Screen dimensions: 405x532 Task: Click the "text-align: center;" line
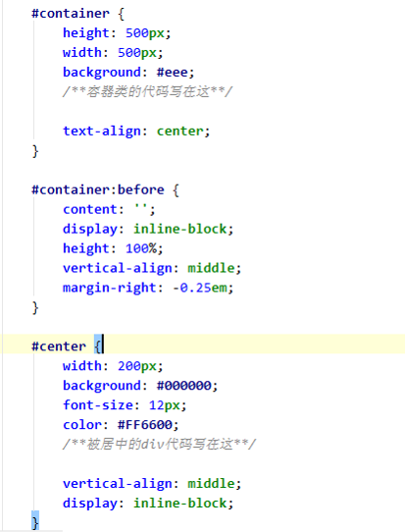tap(136, 132)
